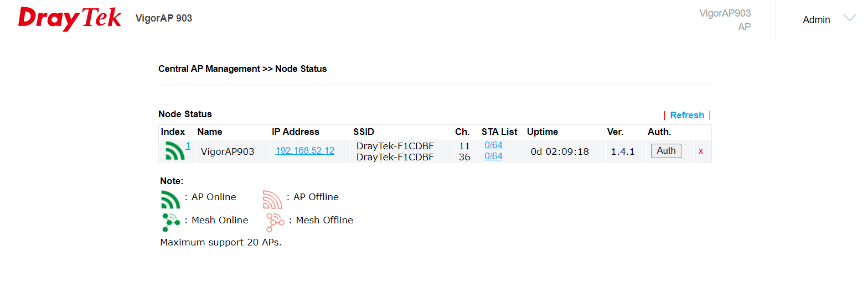Delete the VigorAP903 node with red x
The width and height of the screenshot is (868, 293).
pos(701,151)
